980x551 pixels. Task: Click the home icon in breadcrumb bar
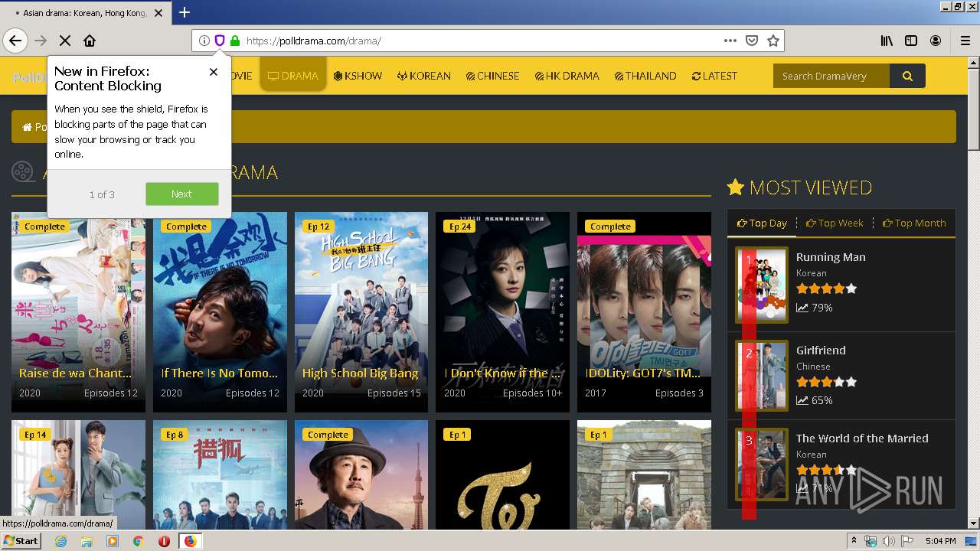tap(27, 127)
